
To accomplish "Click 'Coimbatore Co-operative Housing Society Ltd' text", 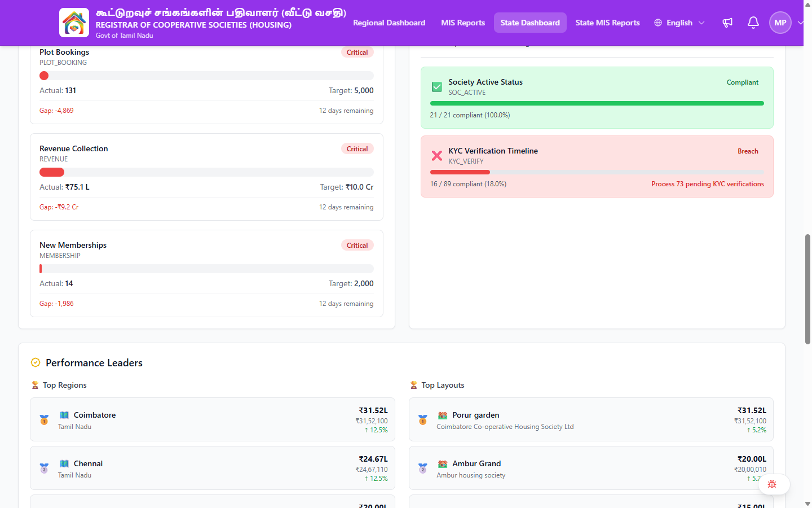I will [505, 427].
